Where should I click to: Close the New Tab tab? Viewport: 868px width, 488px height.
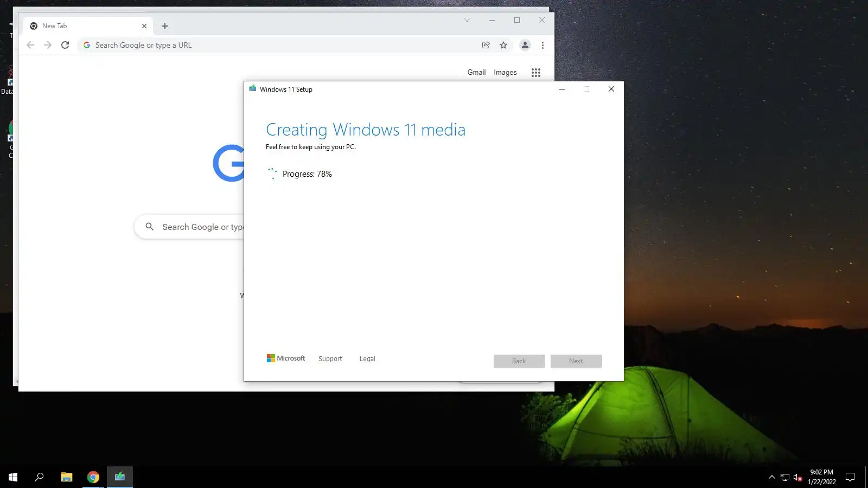point(144,26)
